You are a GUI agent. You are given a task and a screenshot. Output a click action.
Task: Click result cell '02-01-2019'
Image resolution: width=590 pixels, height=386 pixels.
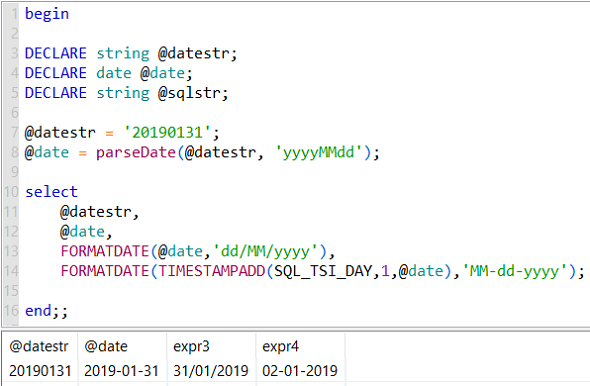click(x=300, y=371)
